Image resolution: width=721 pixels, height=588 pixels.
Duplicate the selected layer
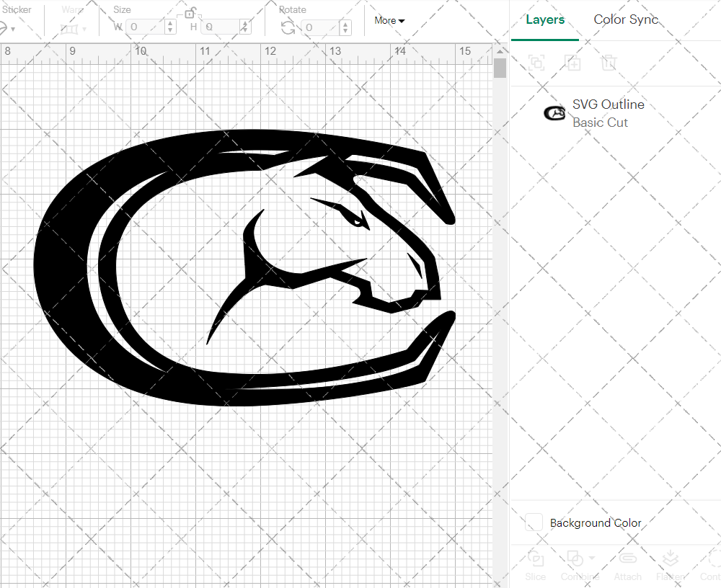point(573,63)
